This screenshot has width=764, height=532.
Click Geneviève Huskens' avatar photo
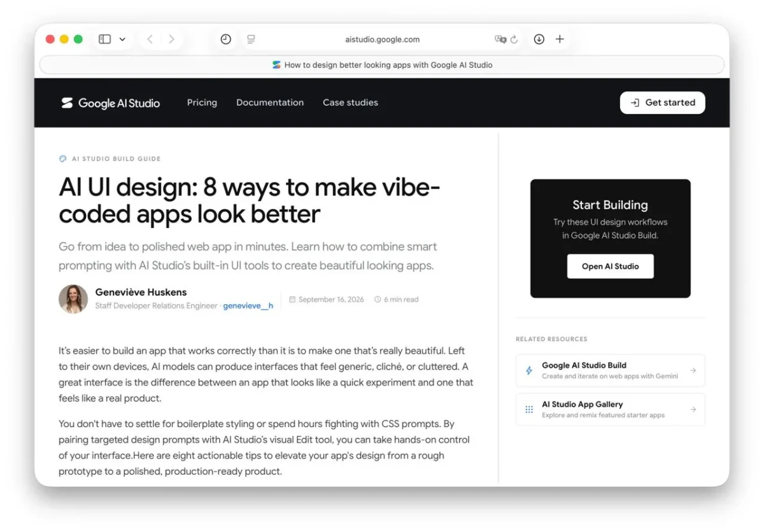[73, 299]
